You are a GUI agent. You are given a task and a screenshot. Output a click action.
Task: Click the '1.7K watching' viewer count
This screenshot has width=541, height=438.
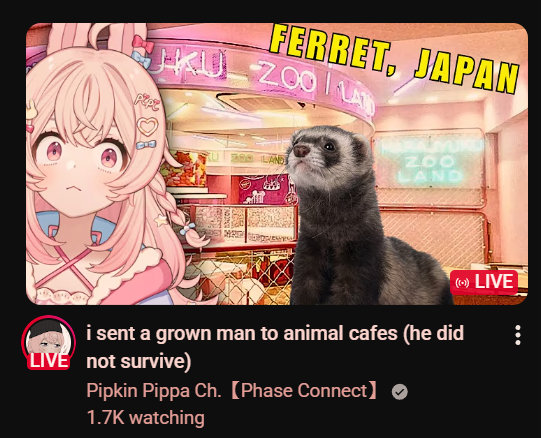pos(146,418)
